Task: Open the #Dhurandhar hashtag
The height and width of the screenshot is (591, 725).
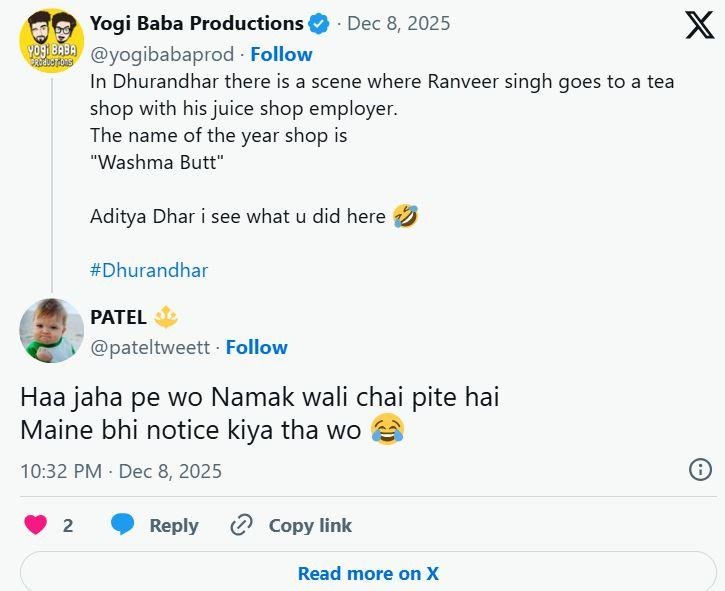Action: pyautogui.click(x=149, y=270)
